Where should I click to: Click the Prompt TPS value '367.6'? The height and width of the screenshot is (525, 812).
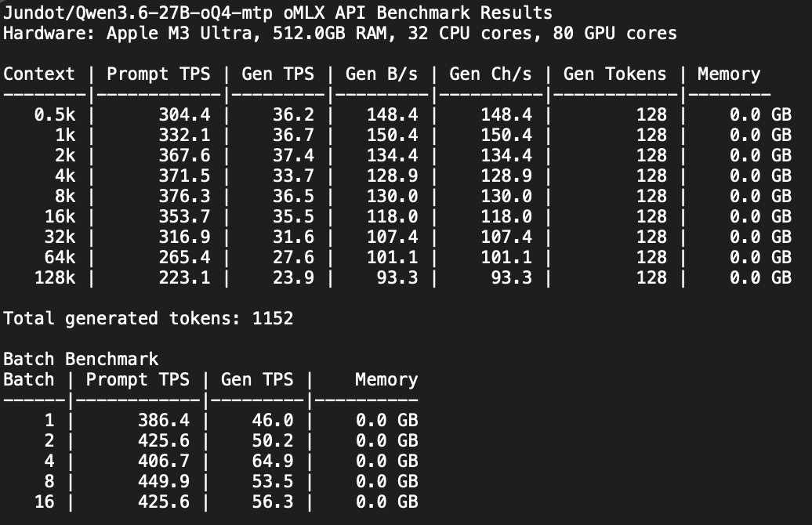pos(184,155)
